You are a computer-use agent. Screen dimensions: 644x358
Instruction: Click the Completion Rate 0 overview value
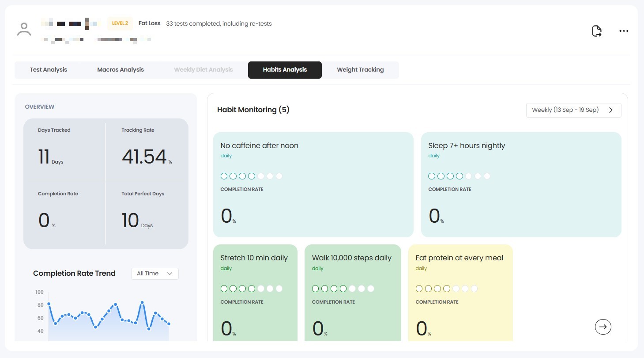[x=44, y=221]
